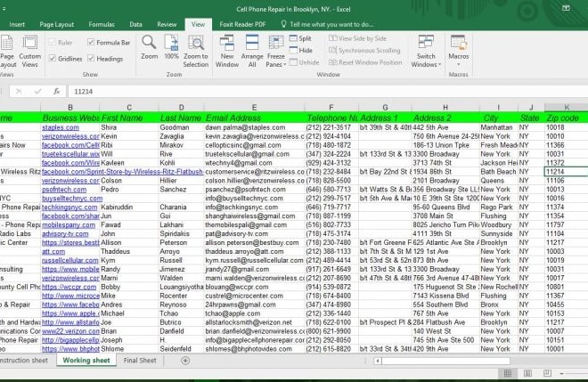Open the advisory-tv.com link
The height and width of the screenshot is (382, 588).
[x=65, y=233]
